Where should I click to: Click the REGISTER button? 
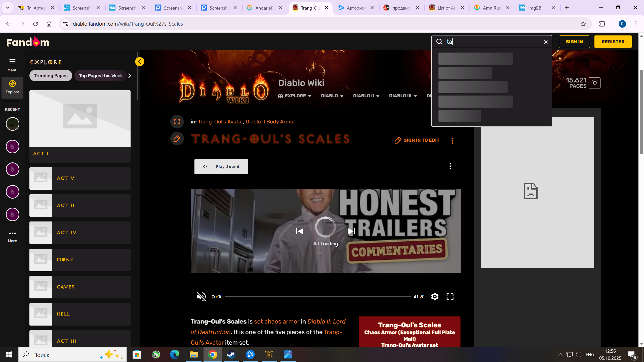coord(613,42)
